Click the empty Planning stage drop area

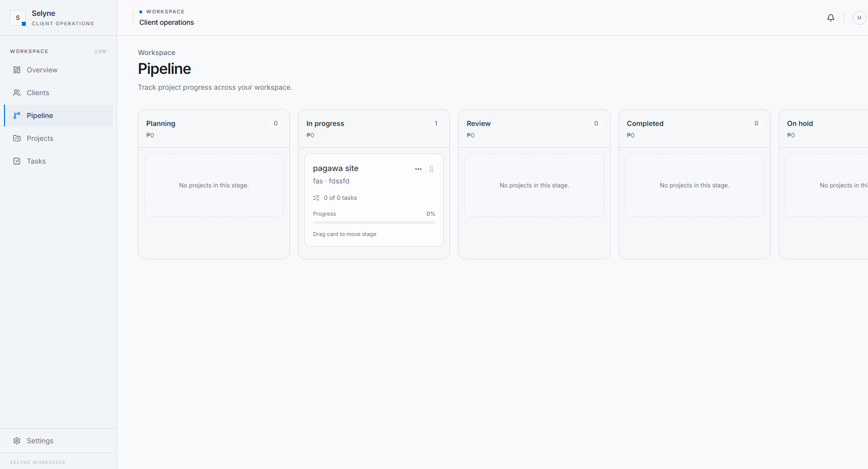coord(214,185)
